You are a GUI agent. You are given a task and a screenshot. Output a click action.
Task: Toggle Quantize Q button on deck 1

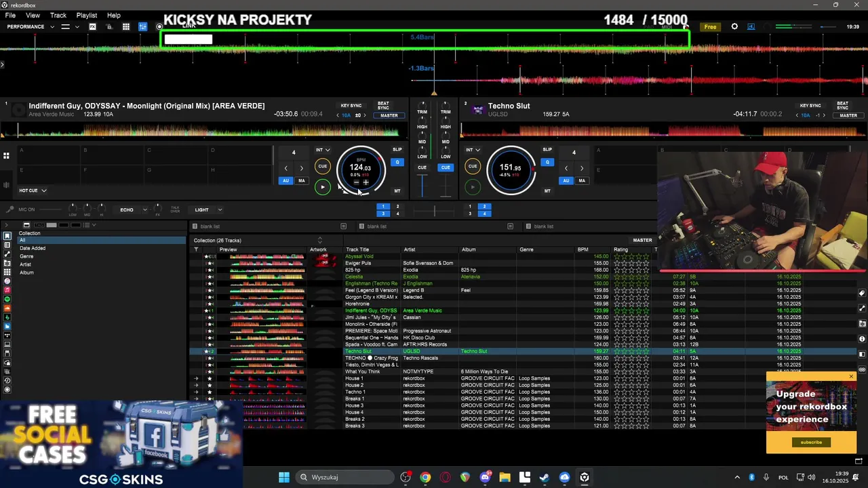(x=397, y=163)
